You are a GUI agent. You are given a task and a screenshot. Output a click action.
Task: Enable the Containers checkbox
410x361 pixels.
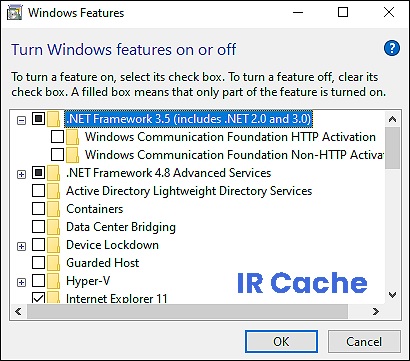(x=39, y=209)
